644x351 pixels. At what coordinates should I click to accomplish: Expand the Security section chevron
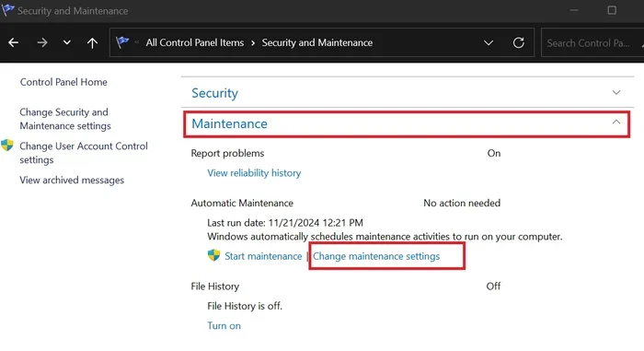[616, 92]
